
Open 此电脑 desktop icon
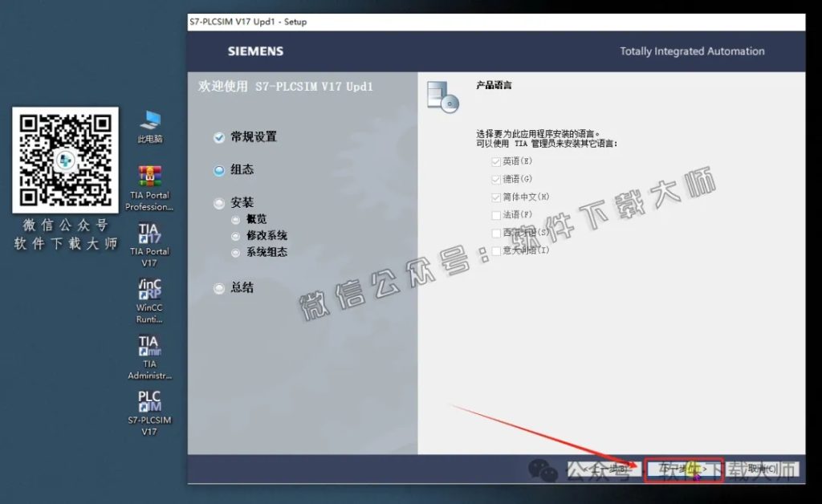[x=149, y=120]
